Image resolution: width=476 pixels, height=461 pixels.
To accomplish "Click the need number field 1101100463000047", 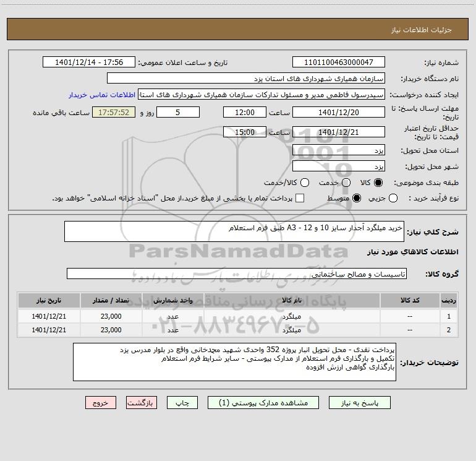I will [x=339, y=62].
